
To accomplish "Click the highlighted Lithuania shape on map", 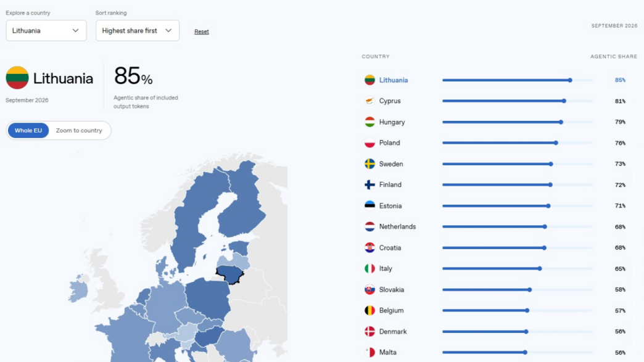I will 230,274.
